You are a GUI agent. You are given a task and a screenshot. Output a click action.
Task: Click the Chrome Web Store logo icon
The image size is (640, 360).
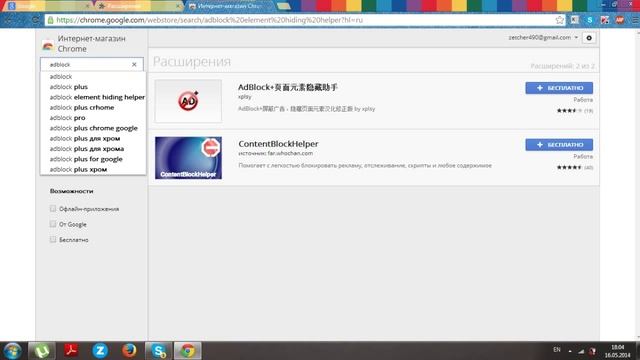point(48,46)
